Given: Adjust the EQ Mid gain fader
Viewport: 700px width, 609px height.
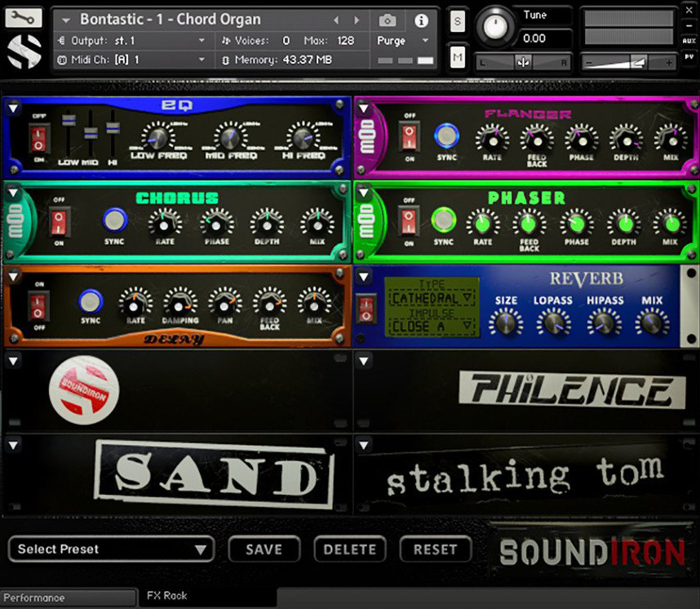Looking at the screenshot, I should [x=91, y=133].
